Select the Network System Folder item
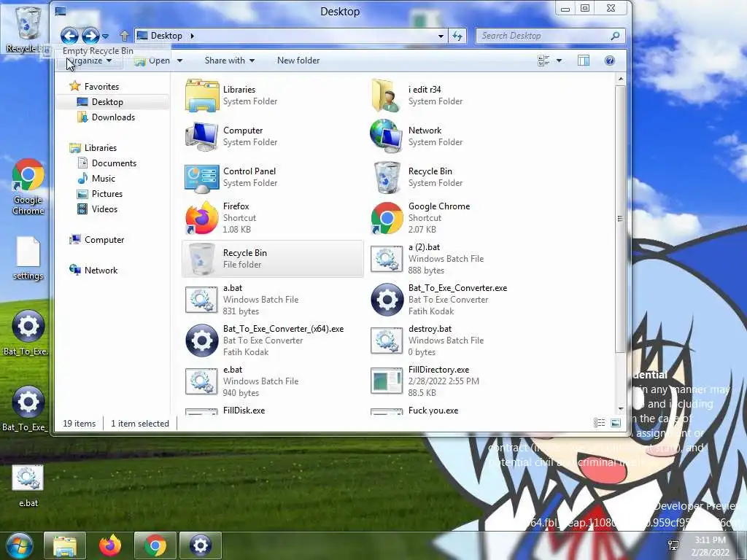 (x=457, y=136)
